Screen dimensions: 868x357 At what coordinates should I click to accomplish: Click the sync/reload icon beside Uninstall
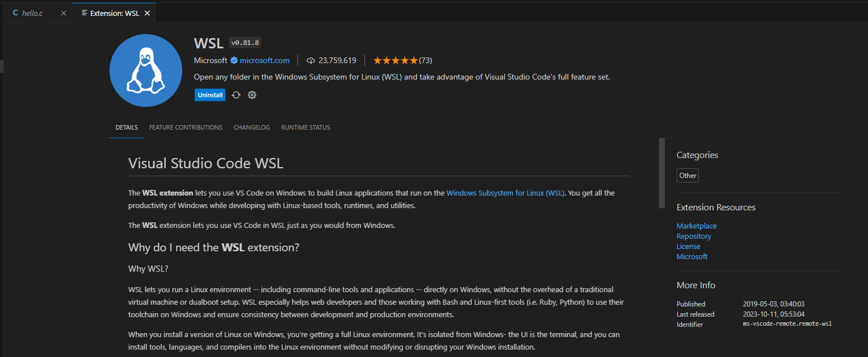click(236, 95)
